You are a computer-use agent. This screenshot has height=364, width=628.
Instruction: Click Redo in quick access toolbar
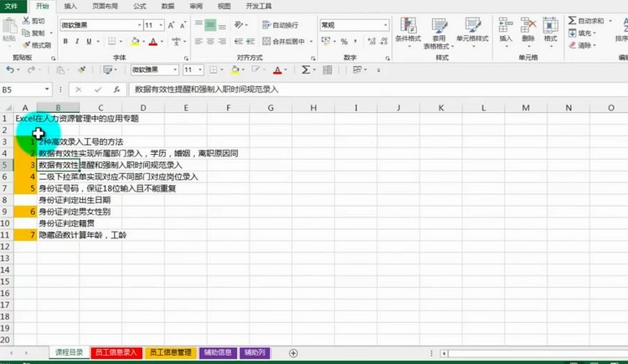click(x=31, y=70)
